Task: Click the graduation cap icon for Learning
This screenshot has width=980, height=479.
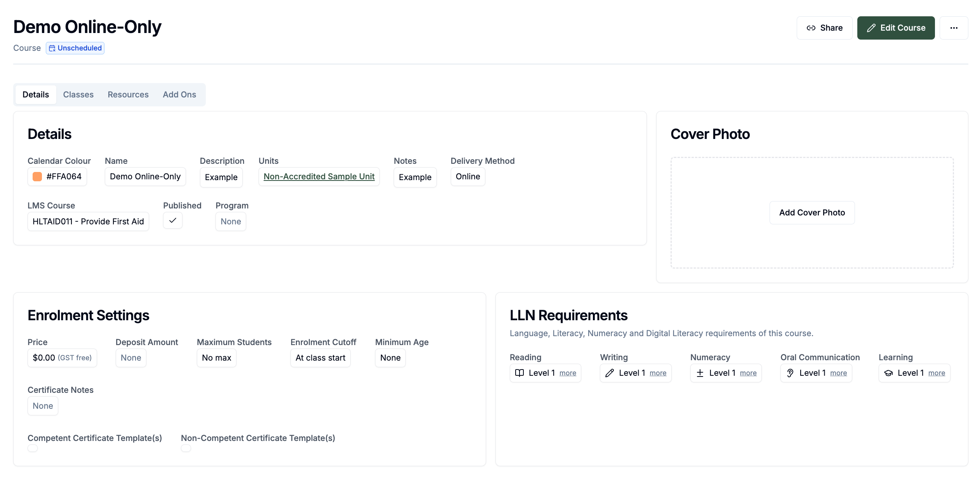Action: (888, 373)
